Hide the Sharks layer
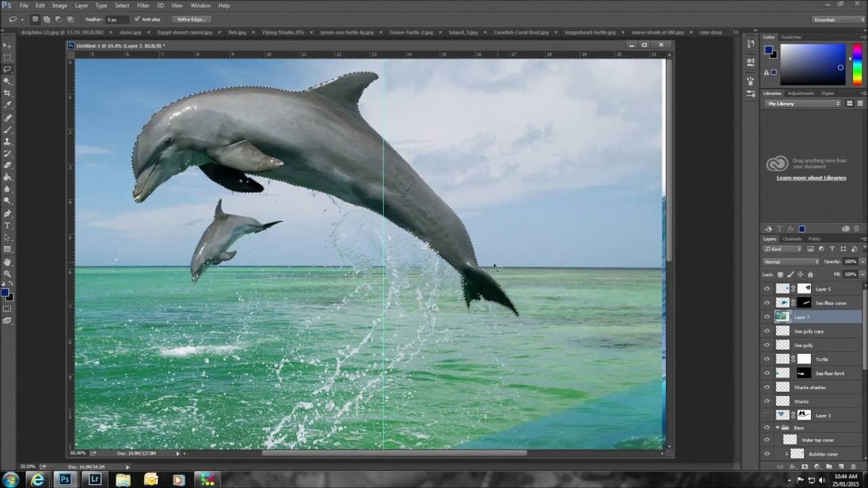Viewport: 868px width, 488px height. (x=767, y=401)
